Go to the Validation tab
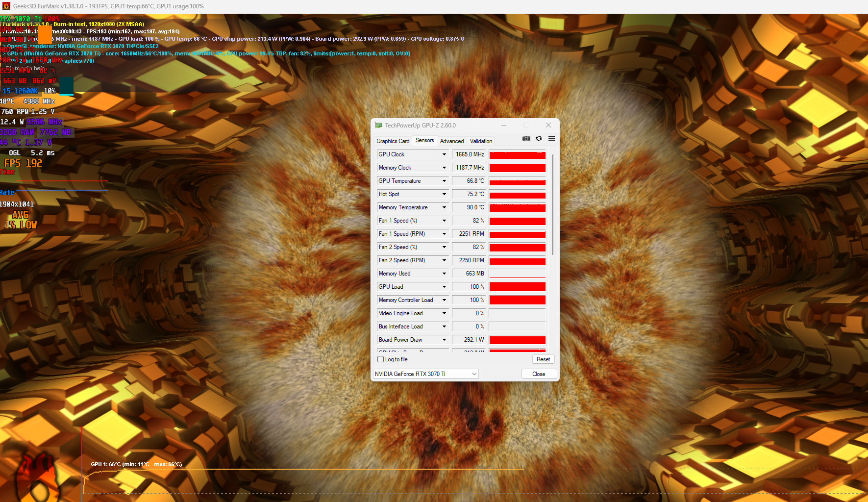This screenshot has width=868, height=502. tap(481, 141)
